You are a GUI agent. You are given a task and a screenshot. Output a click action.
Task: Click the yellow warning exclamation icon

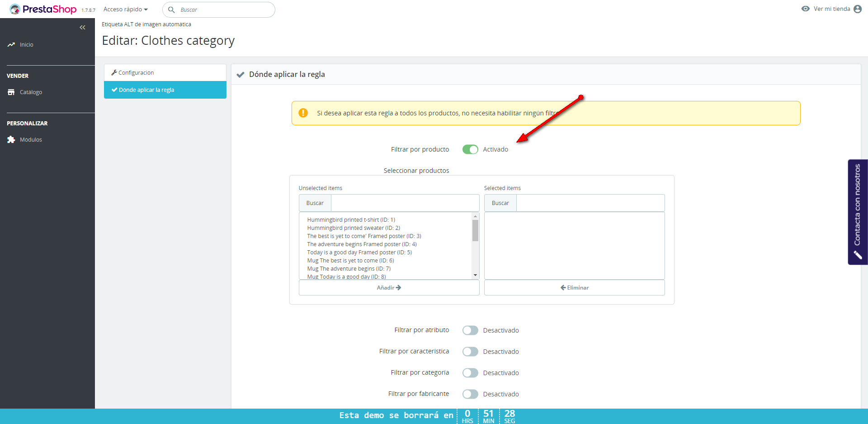pyautogui.click(x=303, y=113)
